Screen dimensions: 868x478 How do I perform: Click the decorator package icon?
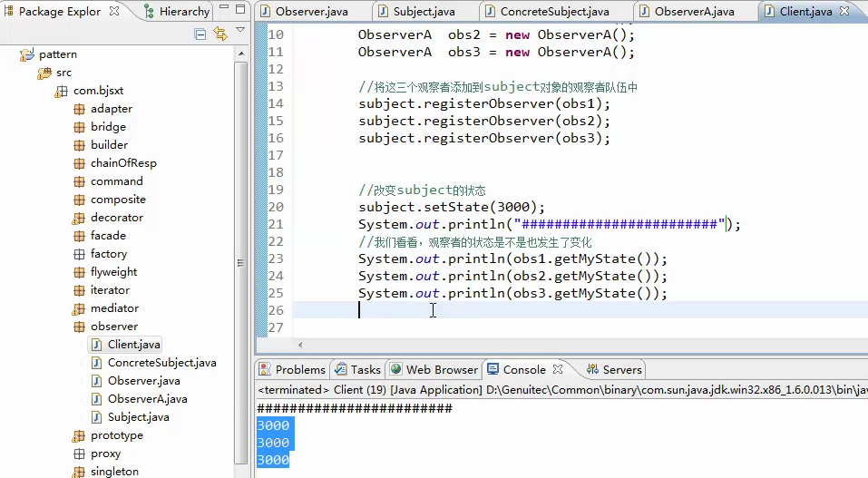[79, 218]
